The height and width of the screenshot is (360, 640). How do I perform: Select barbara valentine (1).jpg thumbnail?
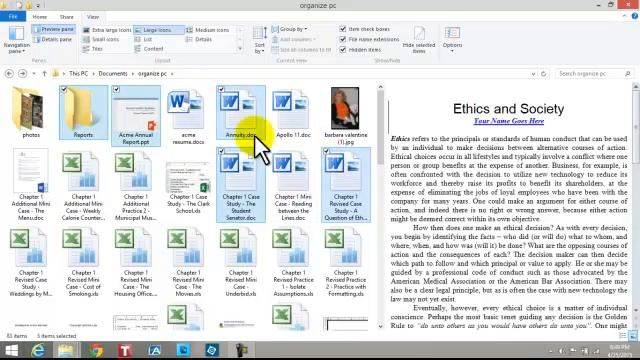(345, 108)
